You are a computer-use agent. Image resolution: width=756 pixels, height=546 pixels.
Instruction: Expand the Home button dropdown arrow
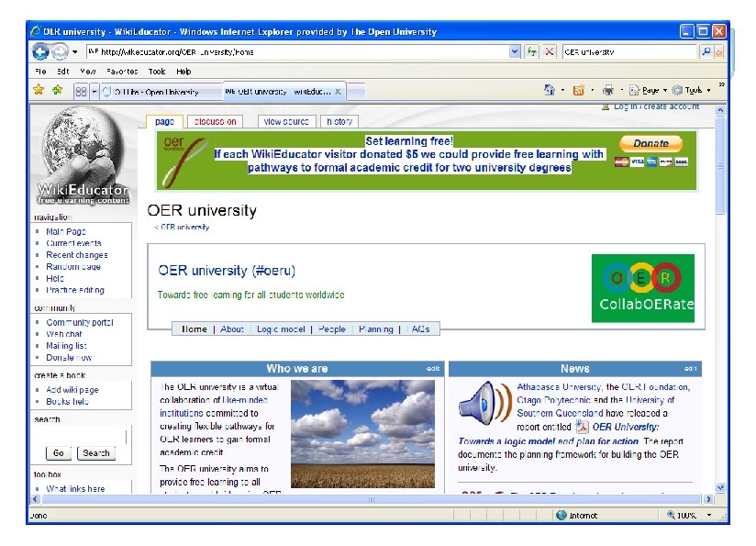(x=562, y=90)
